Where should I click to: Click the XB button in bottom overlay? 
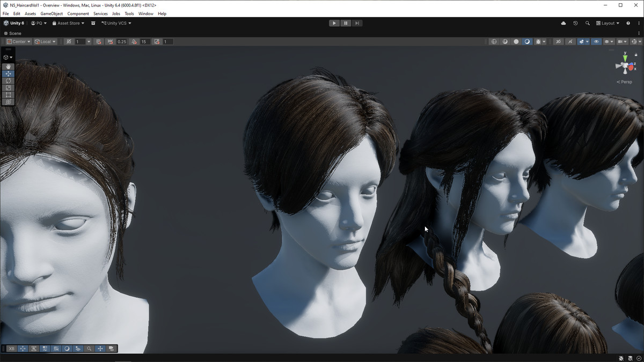pos(11,349)
